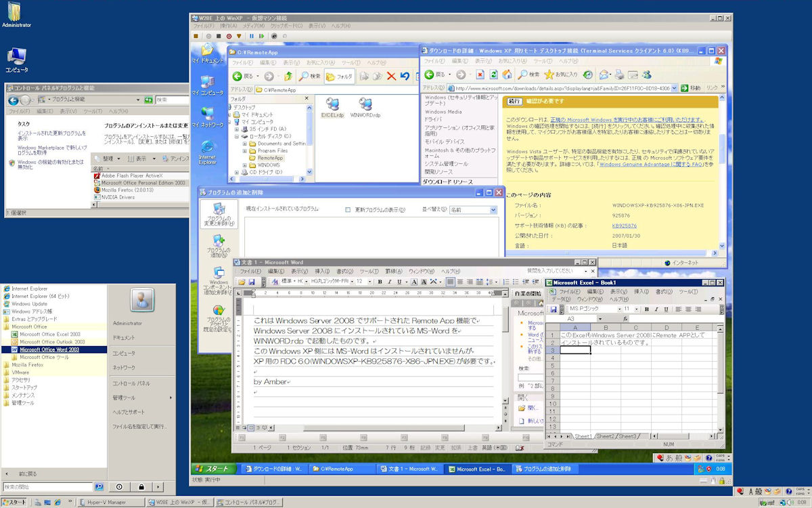The height and width of the screenshot is (508, 812).
Task: Open the Data menu in Excel
Action: (561, 299)
